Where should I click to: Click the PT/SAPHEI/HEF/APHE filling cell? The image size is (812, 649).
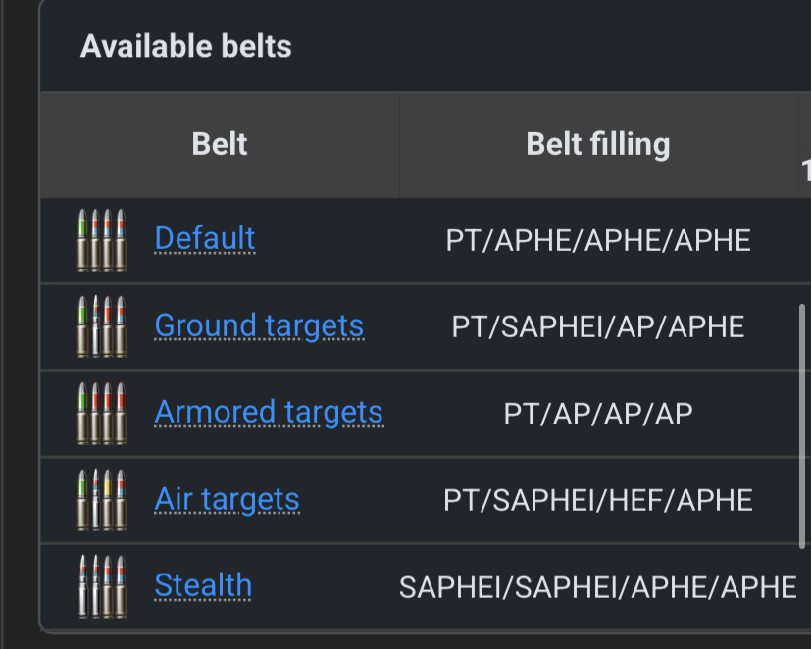coord(598,500)
